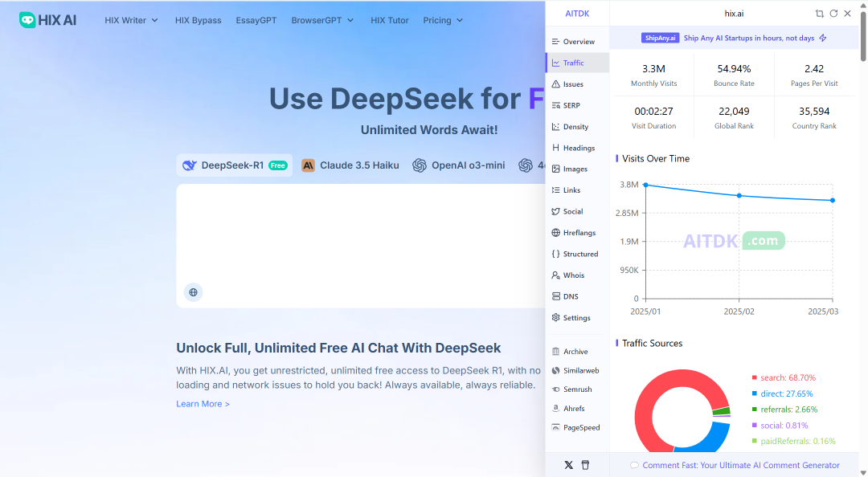Run PageSpeed for the site
Viewport: 868px width, 477px height.
click(x=577, y=428)
